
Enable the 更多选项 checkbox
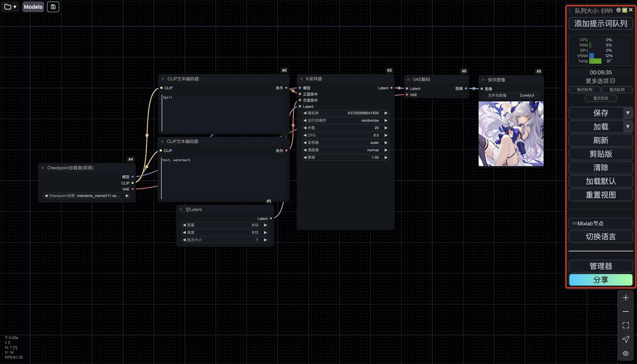(612, 81)
